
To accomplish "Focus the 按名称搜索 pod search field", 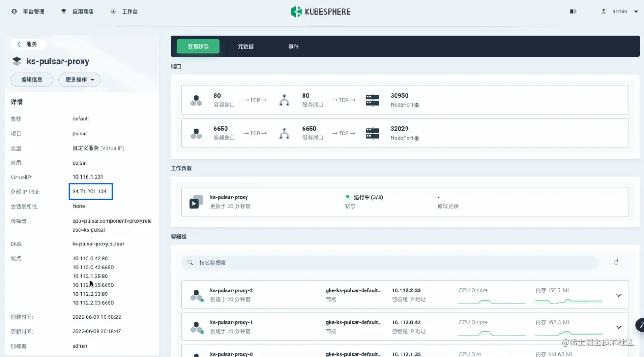I will [390, 263].
